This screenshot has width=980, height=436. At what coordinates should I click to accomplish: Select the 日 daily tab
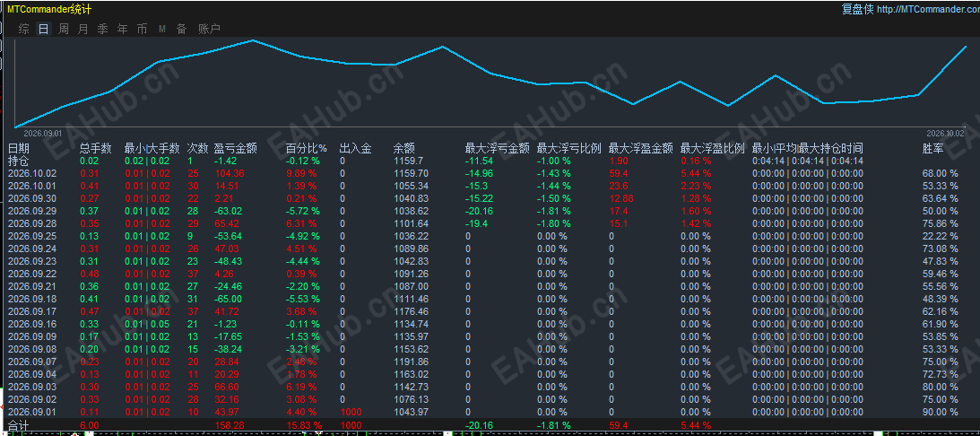point(43,29)
